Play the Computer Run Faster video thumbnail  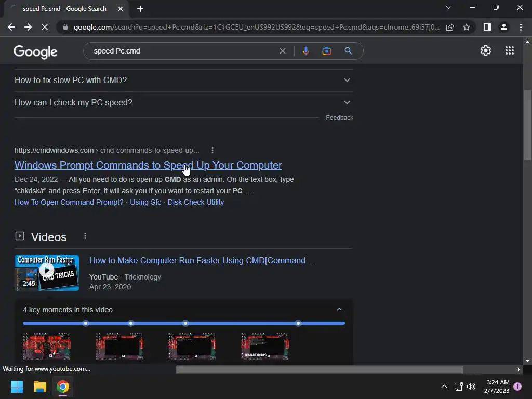(47, 273)
